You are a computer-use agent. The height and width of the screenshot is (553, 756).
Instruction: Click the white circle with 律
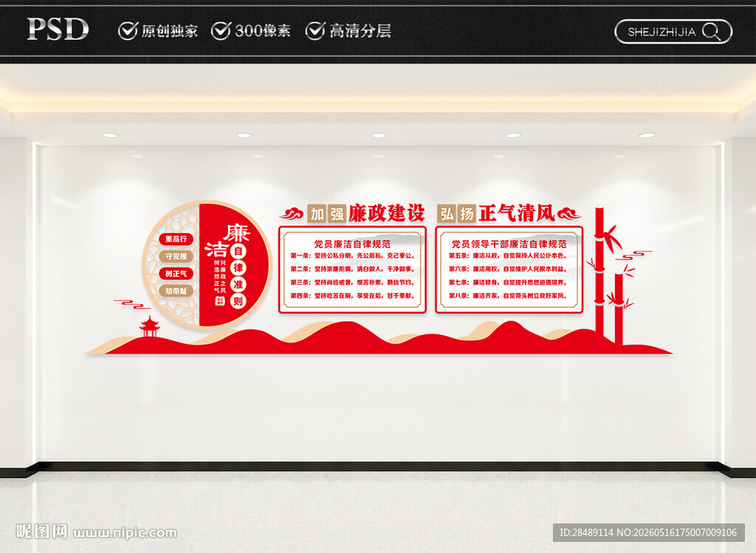coord(238,268)
